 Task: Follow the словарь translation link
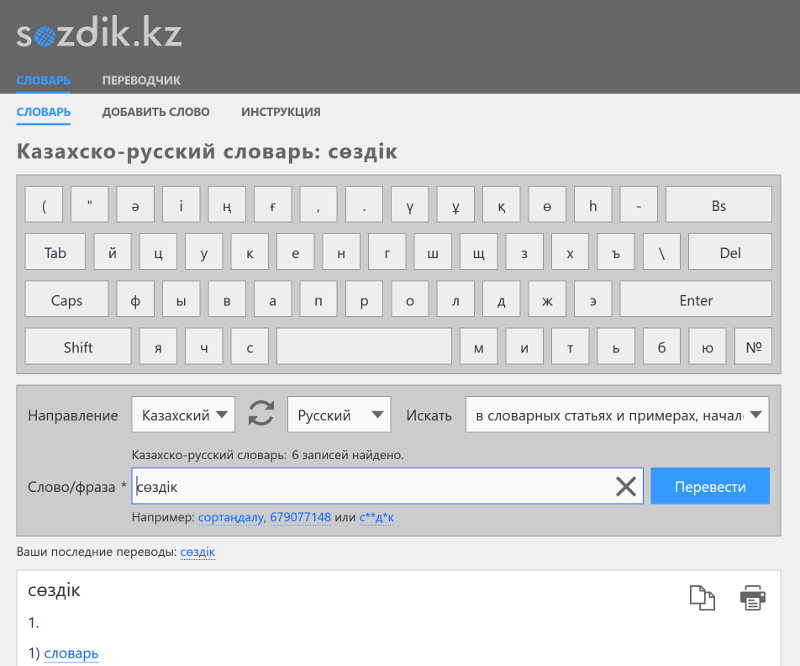click(x=71, y=653)
